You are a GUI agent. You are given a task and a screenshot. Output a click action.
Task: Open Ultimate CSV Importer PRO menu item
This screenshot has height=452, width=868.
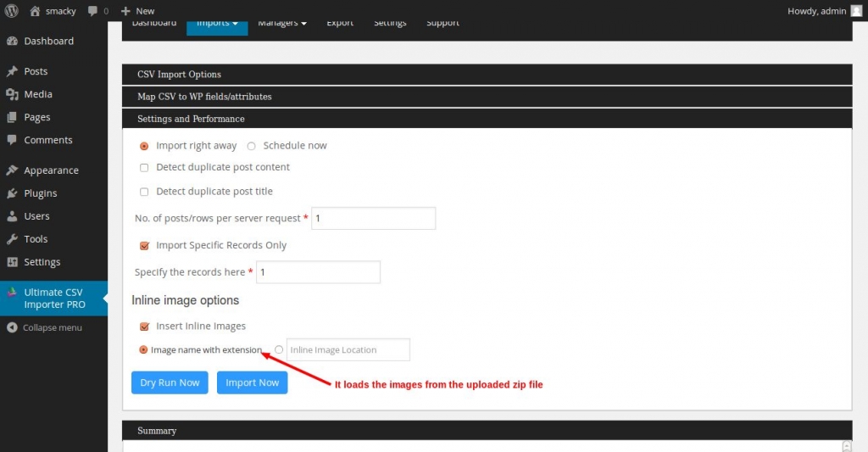53,299
